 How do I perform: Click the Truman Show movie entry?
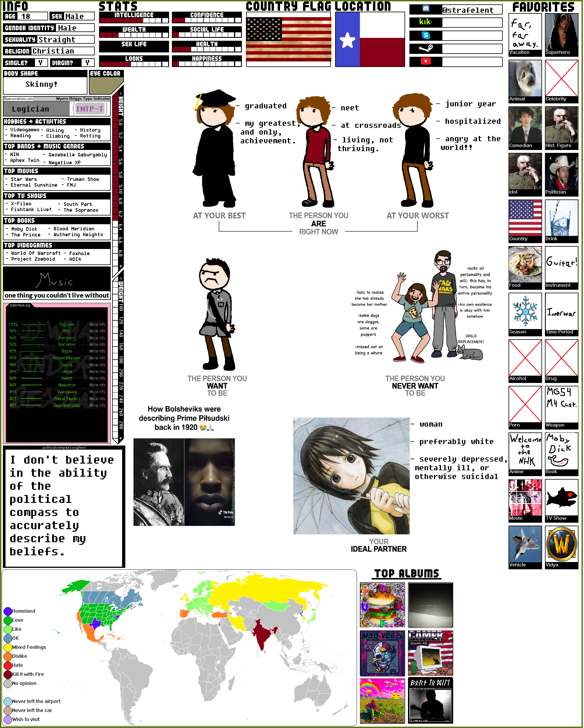pyautogui.click(x=83, y=179)
